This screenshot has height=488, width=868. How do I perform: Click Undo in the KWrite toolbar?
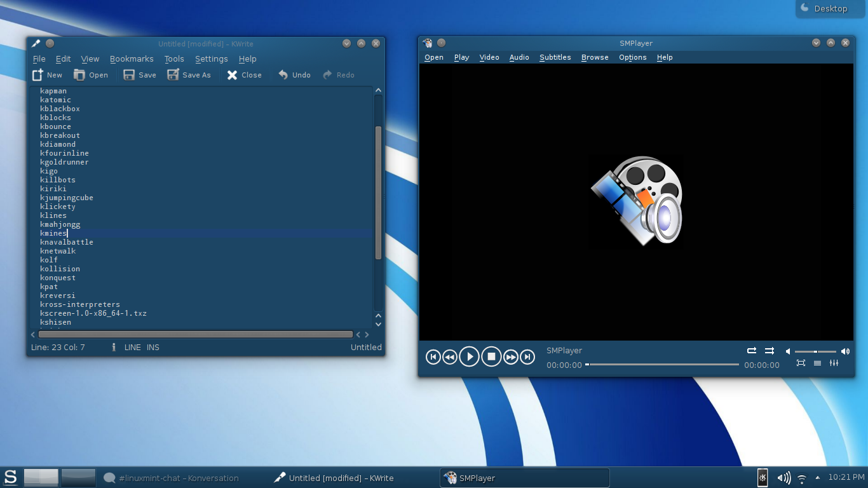[x=294, y=75]
